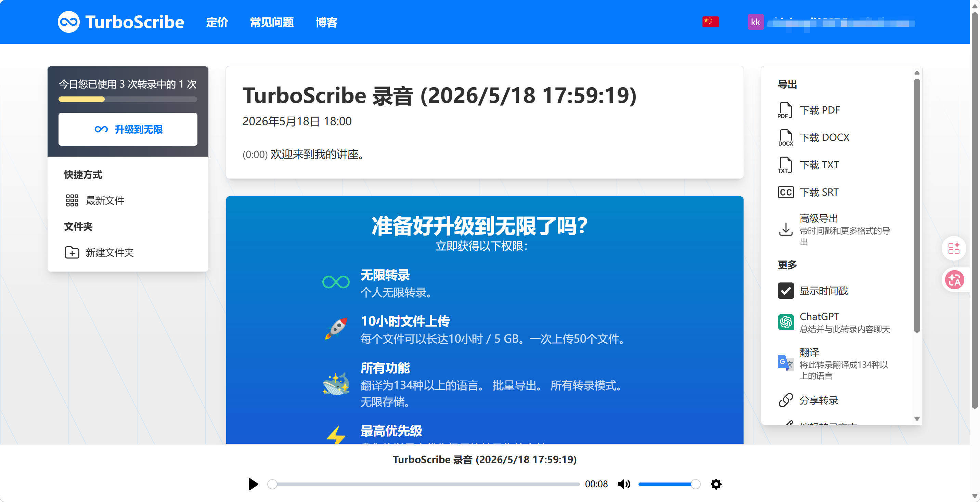This screenshot has height=502, width=980.
Task: Mute audio with the speaker icon
Action: click(624, 484)
